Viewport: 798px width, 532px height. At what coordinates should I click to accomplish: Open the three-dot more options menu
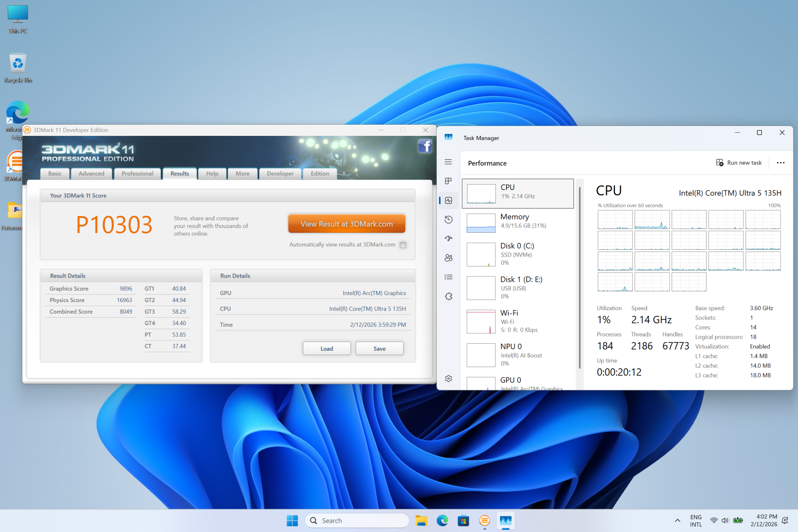(x=781, y=163)
